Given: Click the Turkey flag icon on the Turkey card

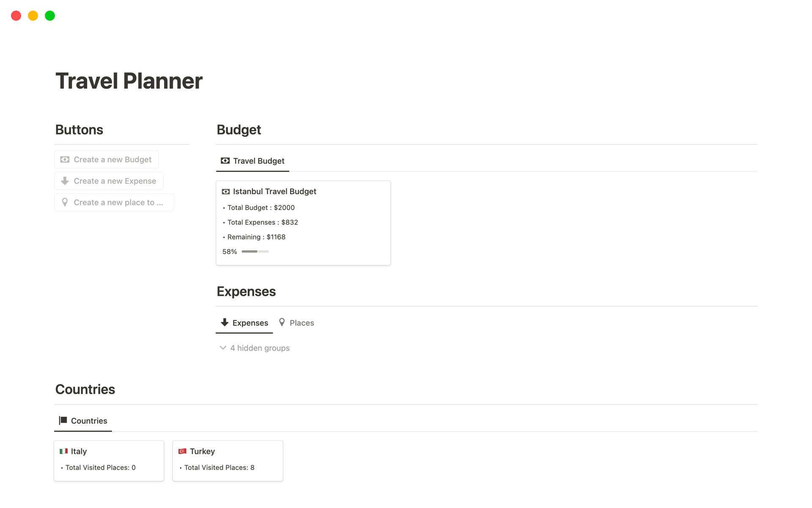Looking at the screenshot, I should (182, 451).
